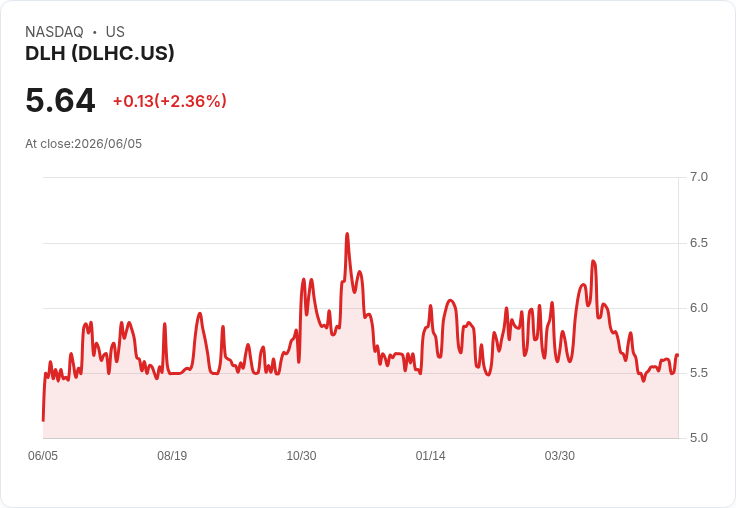Screen dimensions: 736x508
Task: Click the 10/30 date axis label
Action: (x=301, y=455)
